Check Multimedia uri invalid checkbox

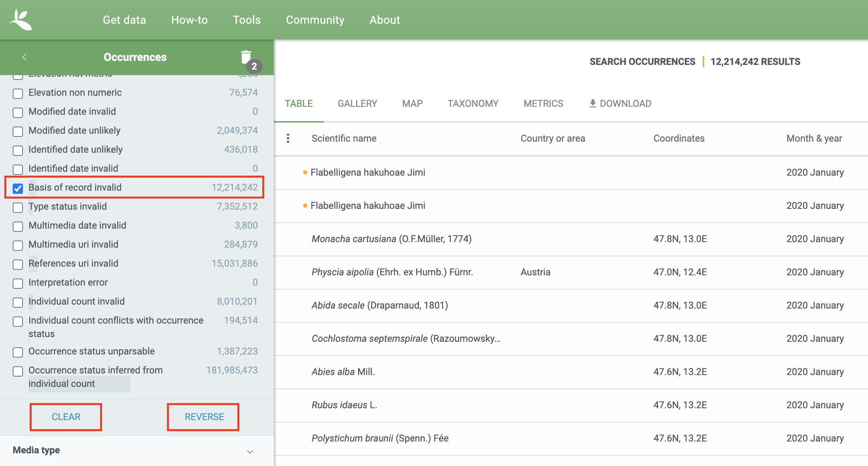18,245
